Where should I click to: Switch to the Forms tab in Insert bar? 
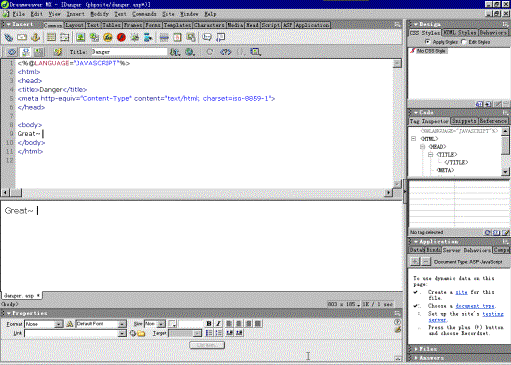(153, 25)
